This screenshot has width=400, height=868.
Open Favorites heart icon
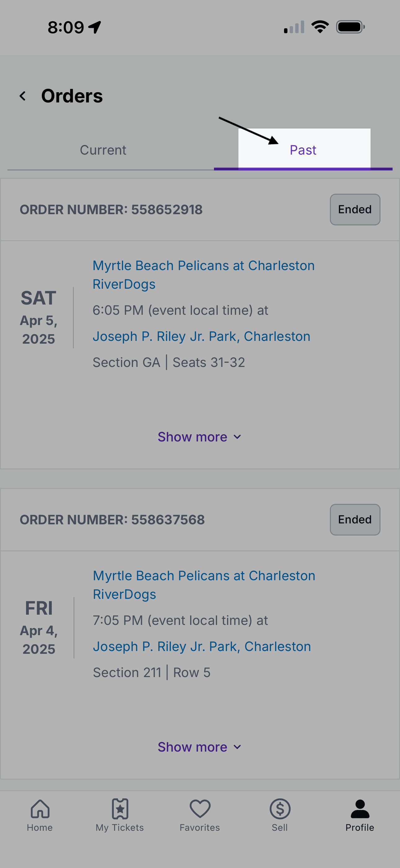(200, 809)
